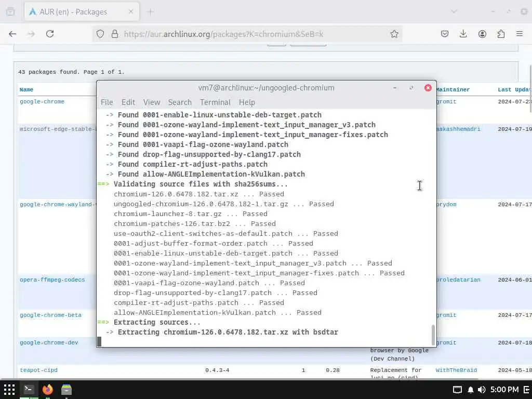The height and width of the screenshot is (399, 532).
Task: Close the terminal window
Action: click(x=428, y=88)
